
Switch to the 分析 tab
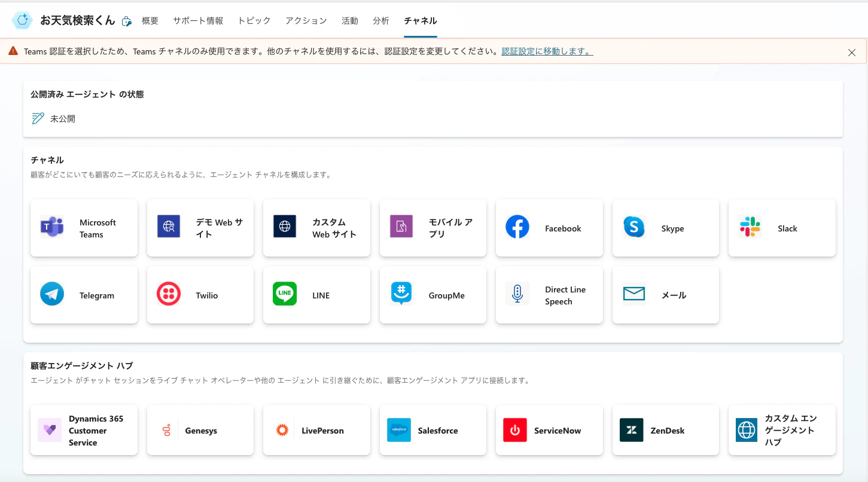point(381,20)
